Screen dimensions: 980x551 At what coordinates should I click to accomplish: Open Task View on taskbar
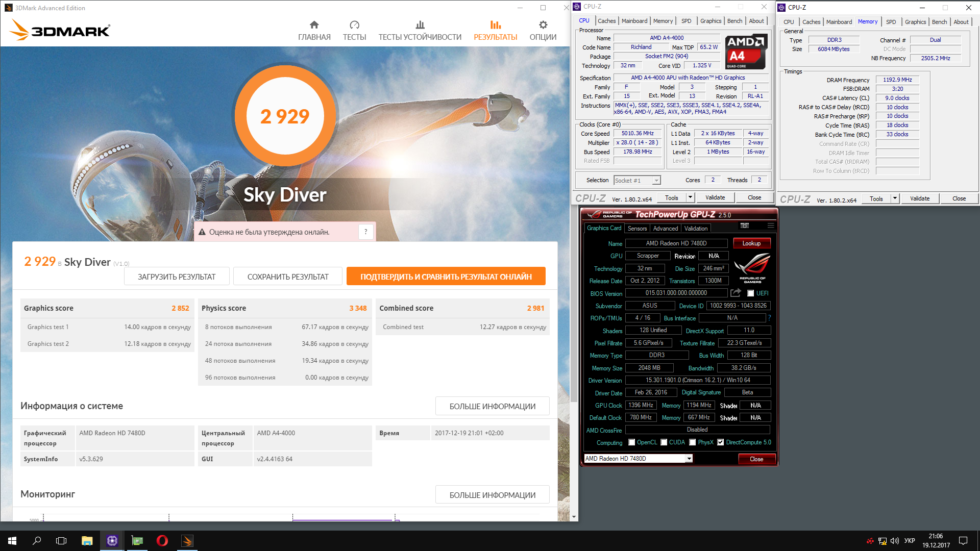[61, 541]
